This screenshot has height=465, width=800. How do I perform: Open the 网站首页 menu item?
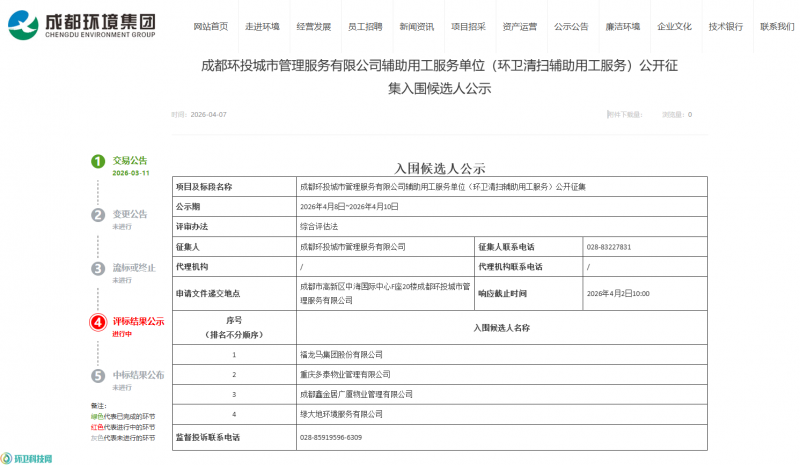tap(211, 26)
